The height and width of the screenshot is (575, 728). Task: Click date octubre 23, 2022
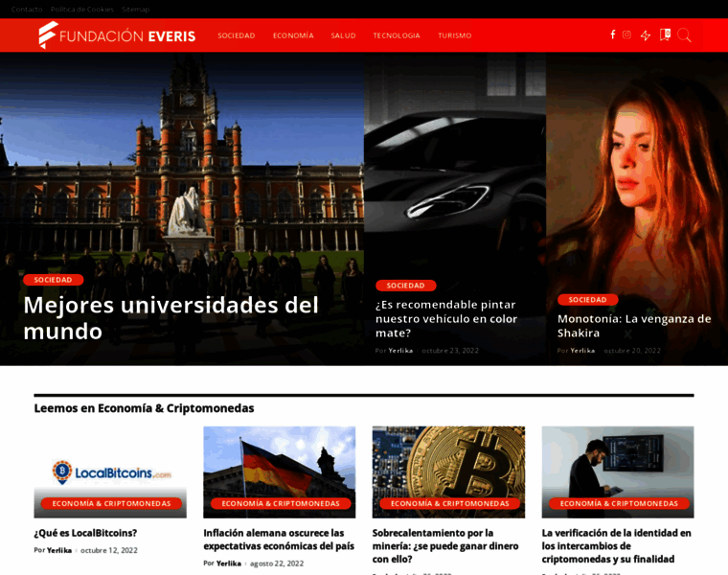coord(450,351)
